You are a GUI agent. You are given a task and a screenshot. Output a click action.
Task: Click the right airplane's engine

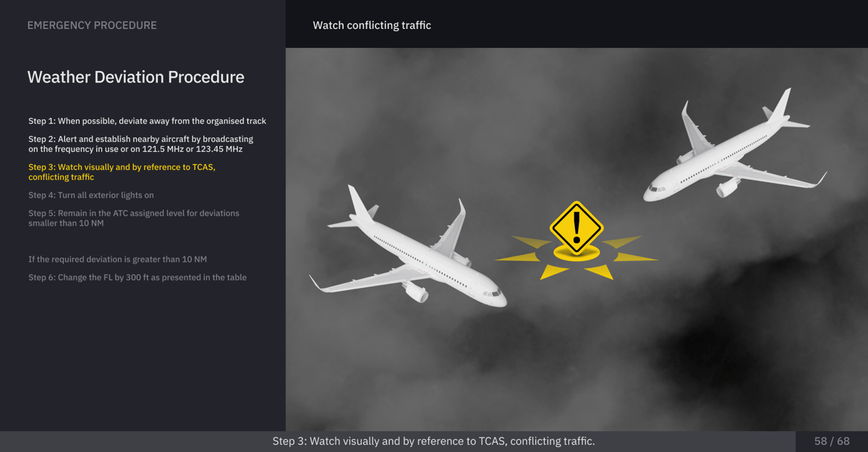coord(727,187)
